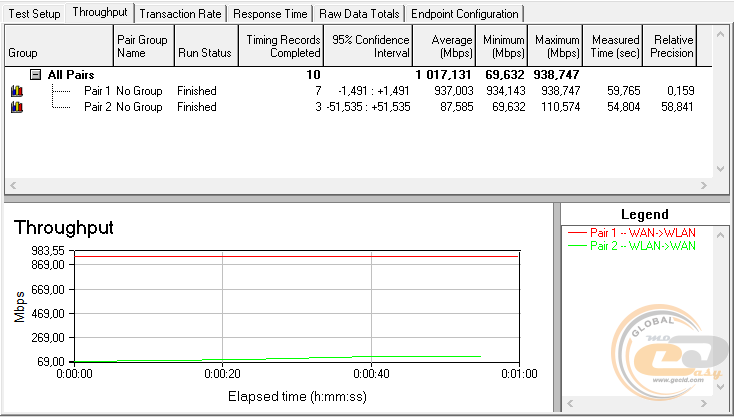This screenshot has height=417, width=734.
Task: Click the legend panel scroll up arrow
Action: tap(720, 234)
